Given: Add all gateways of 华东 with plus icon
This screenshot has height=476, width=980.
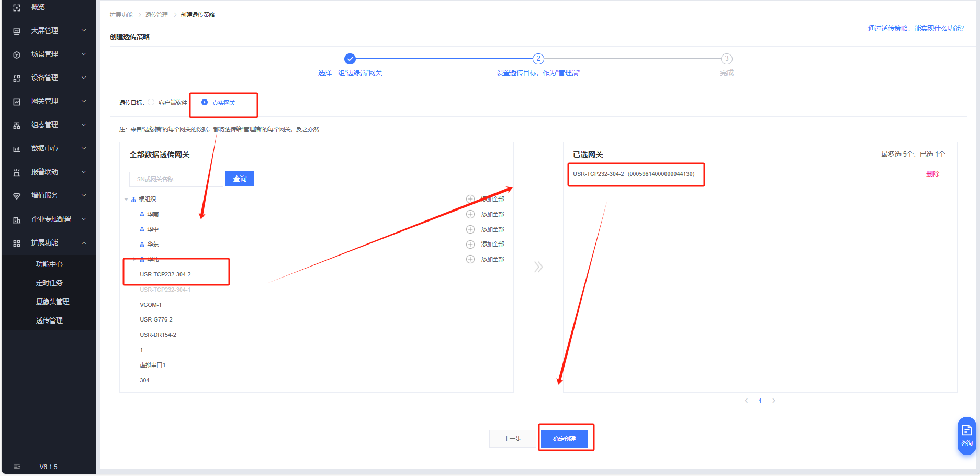Looking at the screenshot, I should [x=470, y=245].
